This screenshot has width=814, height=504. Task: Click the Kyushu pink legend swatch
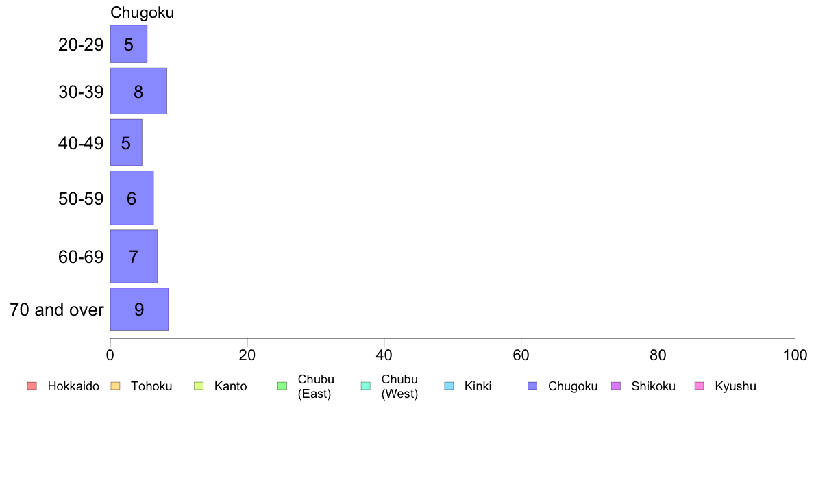point(700,386)
